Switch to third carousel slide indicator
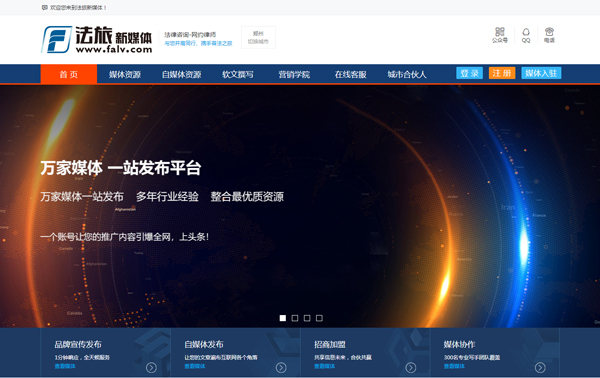600x378 pixels. click(307, 318)
